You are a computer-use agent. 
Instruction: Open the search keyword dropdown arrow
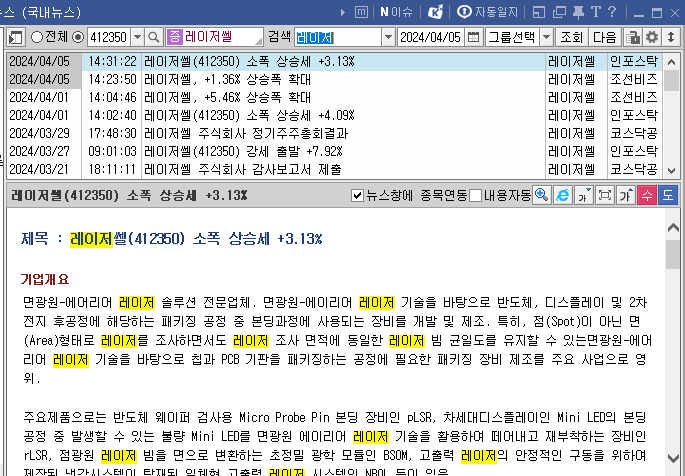point(388,38)
